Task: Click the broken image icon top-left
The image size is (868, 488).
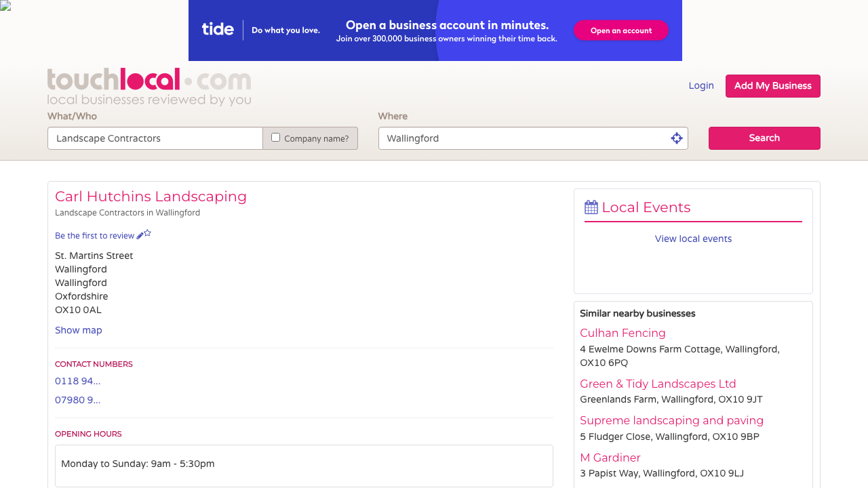Action: point(5,6)
